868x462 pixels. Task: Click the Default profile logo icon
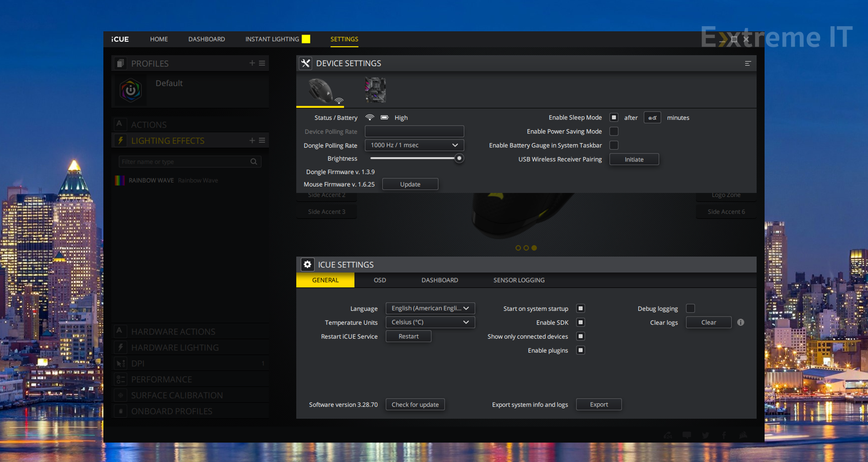(130, 90)
